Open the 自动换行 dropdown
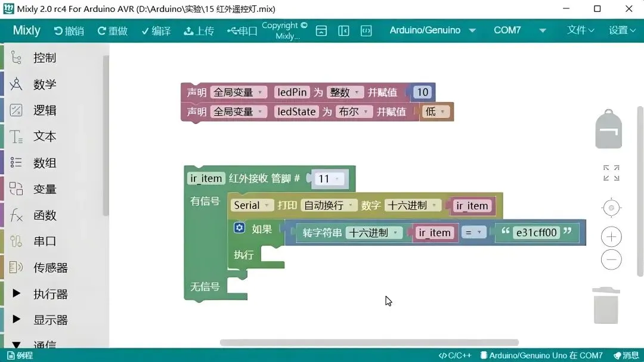This screenshot has height=362, width=644. pos(329,205)
